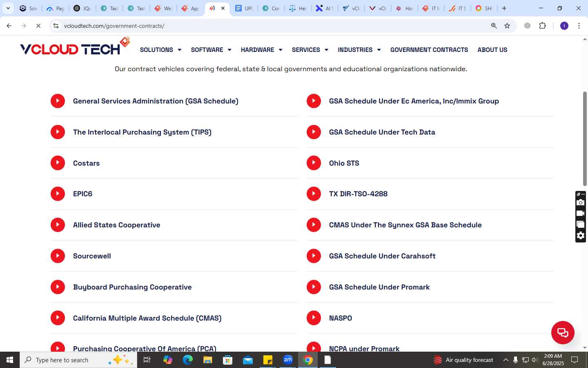Click the zoom magnifier in the address bar
The width and height of the screenshot is (588, 368).
[494, 26]
